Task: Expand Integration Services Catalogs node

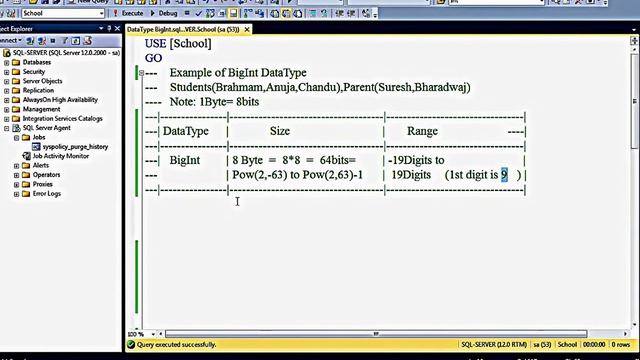Action: pyautogui.click(x=7, y=119)
